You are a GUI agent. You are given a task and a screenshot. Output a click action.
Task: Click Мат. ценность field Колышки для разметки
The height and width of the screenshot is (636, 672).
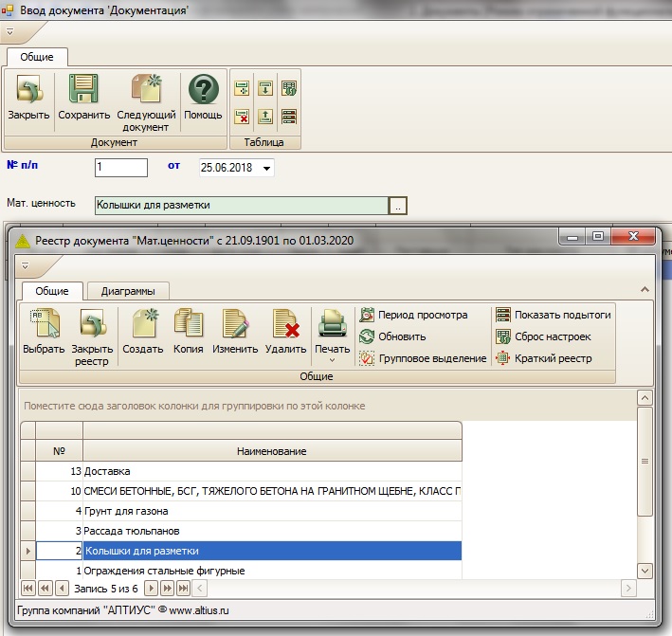tap(242, 206)
